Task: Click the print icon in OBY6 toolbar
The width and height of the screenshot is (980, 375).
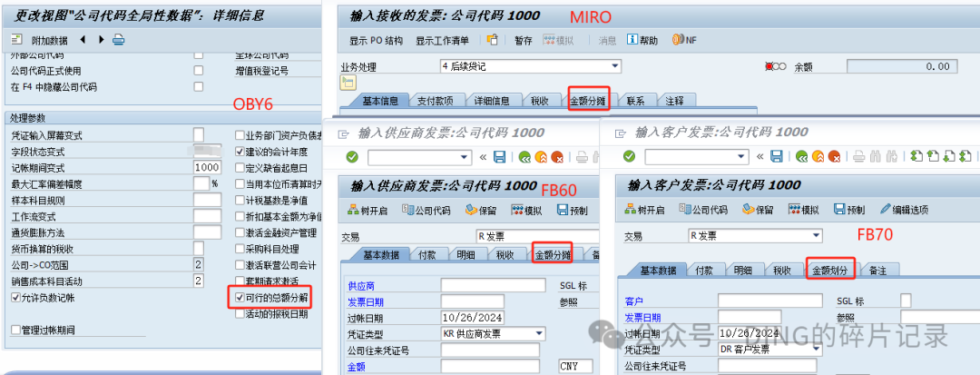Action: (118, 40)
